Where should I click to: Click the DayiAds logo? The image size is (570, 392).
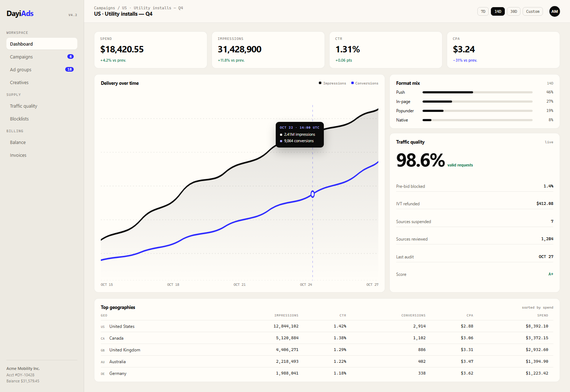(20, 14)
